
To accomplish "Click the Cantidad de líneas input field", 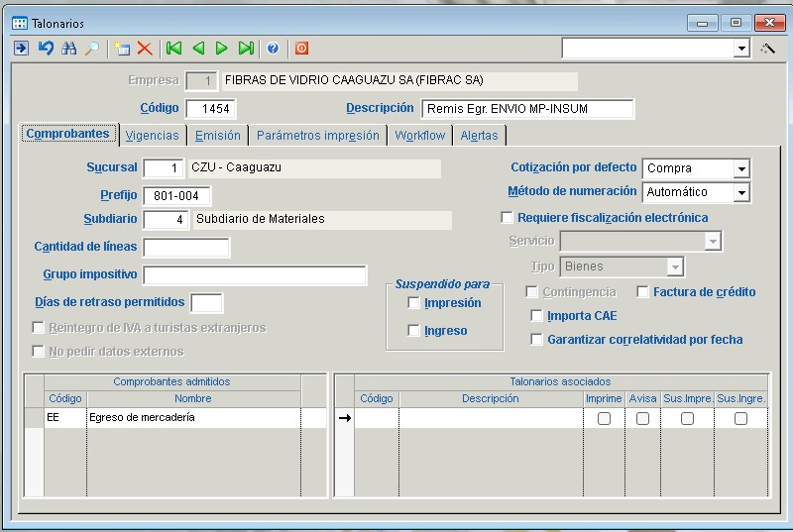I will (x=186, y=248).
